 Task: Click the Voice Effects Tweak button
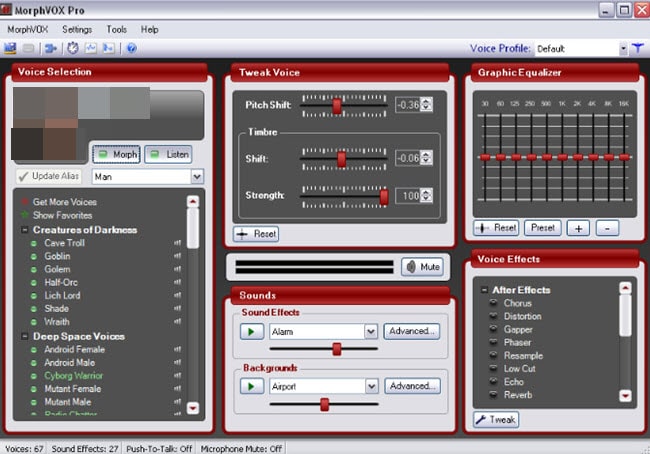(x=496, y=420)
